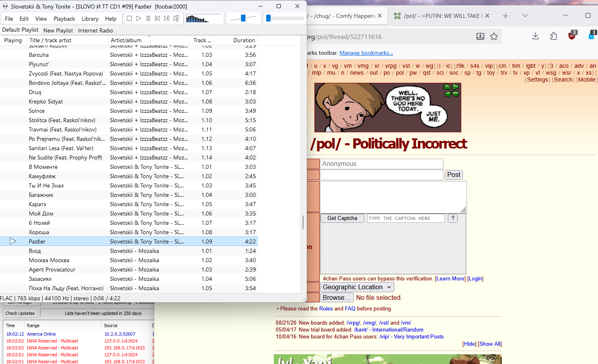This screenshot has height=364, width=598.
Task: Click the uBlock Origin extension icon
Action: pos(572,36)
